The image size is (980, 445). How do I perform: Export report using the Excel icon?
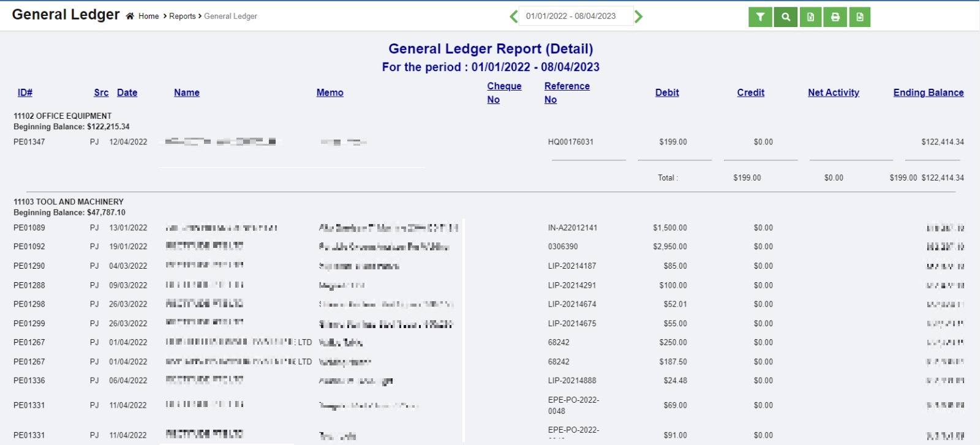[810, 17]
